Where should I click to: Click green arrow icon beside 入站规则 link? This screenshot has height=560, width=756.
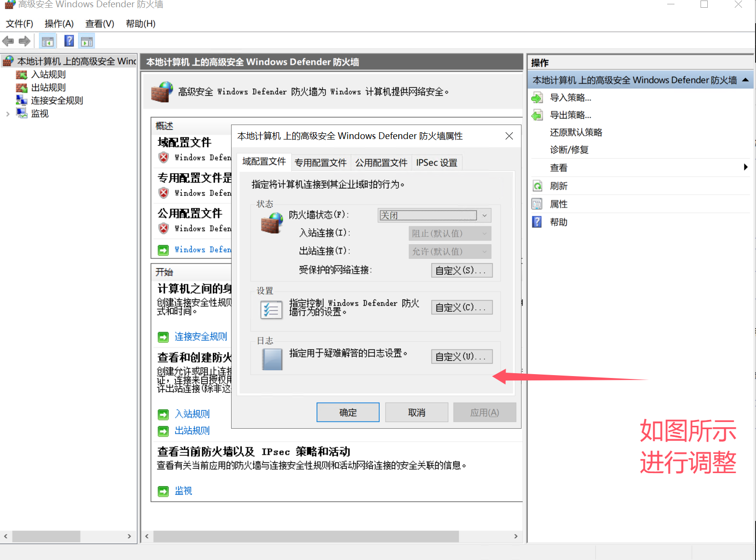164,414
